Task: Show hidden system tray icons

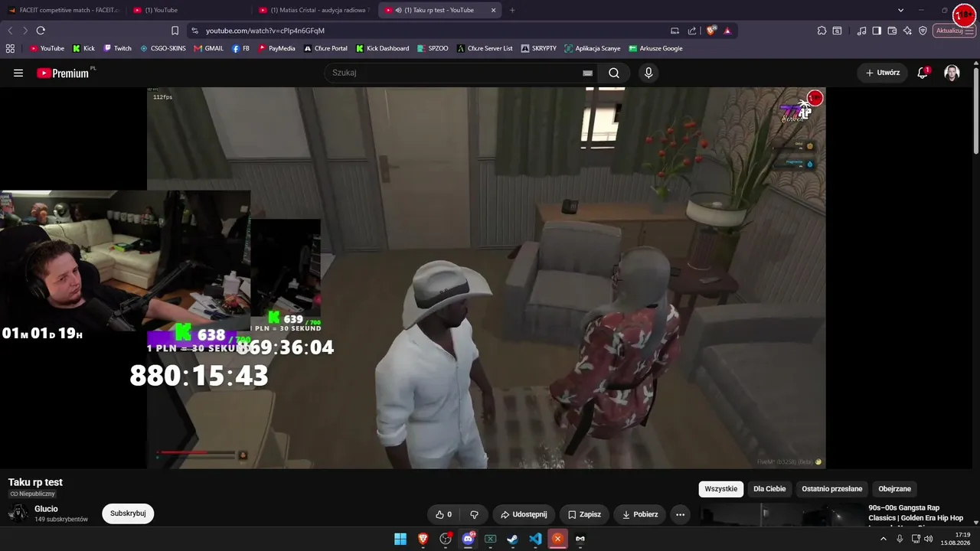Action: coord(884,539)
